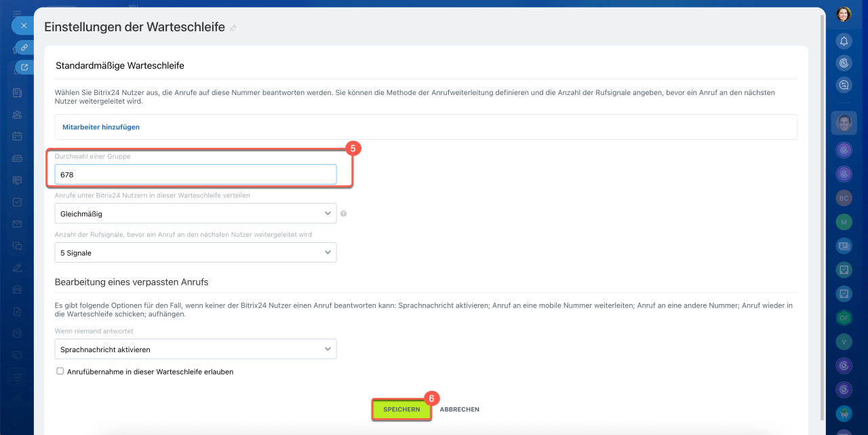Close the slider panel with X button
The width and height of the screenshot is (868, 435).
24,26
